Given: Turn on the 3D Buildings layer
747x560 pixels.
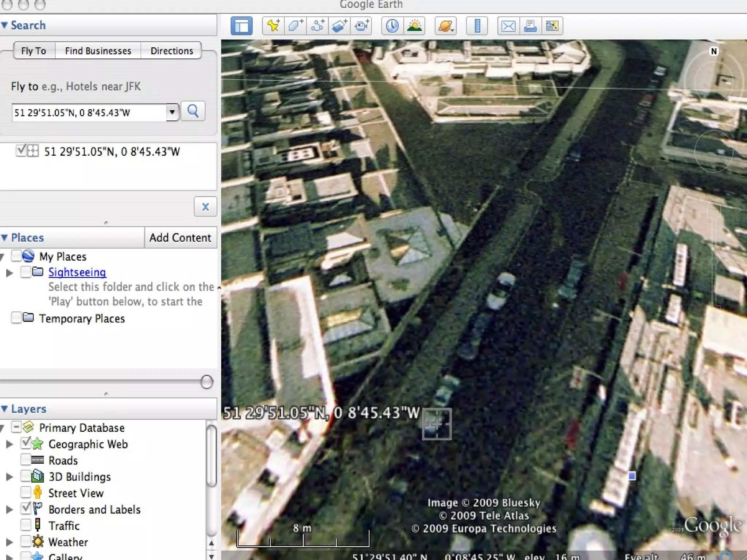Looking at the screenshot, I should pos(26,477).
